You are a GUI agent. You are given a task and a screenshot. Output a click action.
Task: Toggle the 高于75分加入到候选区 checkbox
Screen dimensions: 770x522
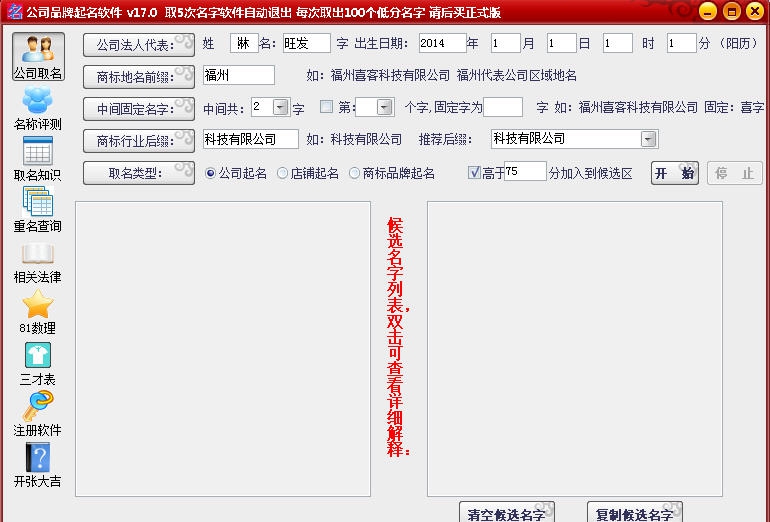point(474,172)
